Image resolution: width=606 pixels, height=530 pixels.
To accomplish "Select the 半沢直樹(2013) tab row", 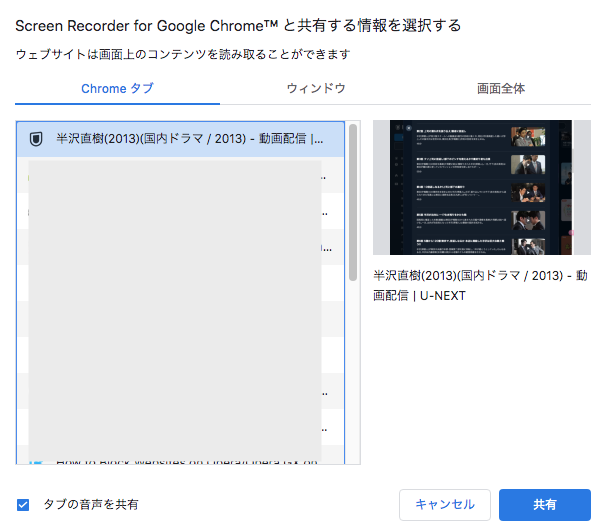I will pos(180,139).
